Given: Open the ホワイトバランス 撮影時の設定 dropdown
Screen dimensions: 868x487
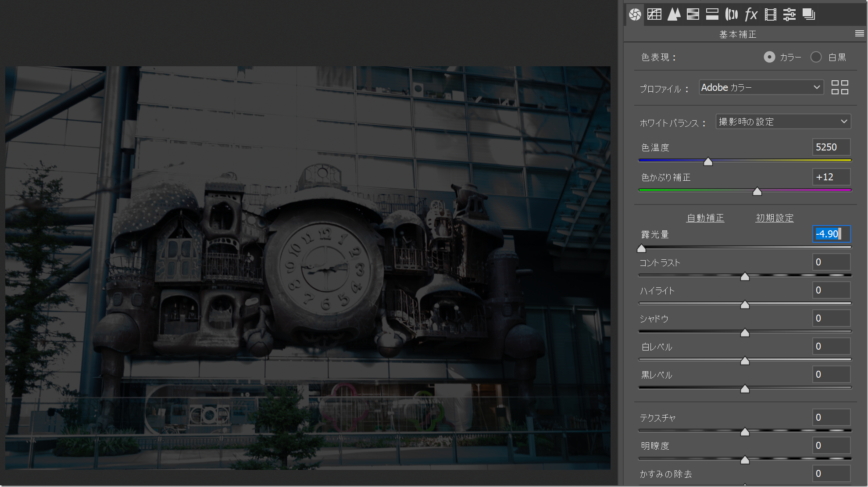Looking at the screenshot, I should [783, 122].
